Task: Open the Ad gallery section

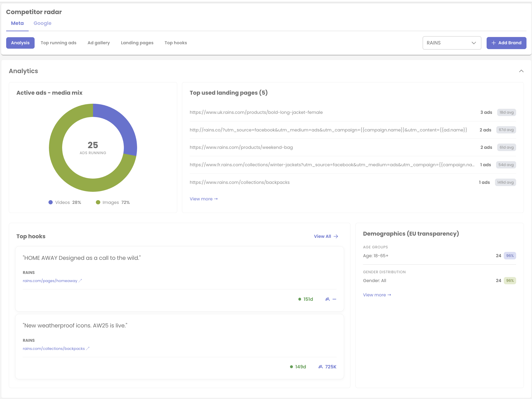Action: pos(99,43)
